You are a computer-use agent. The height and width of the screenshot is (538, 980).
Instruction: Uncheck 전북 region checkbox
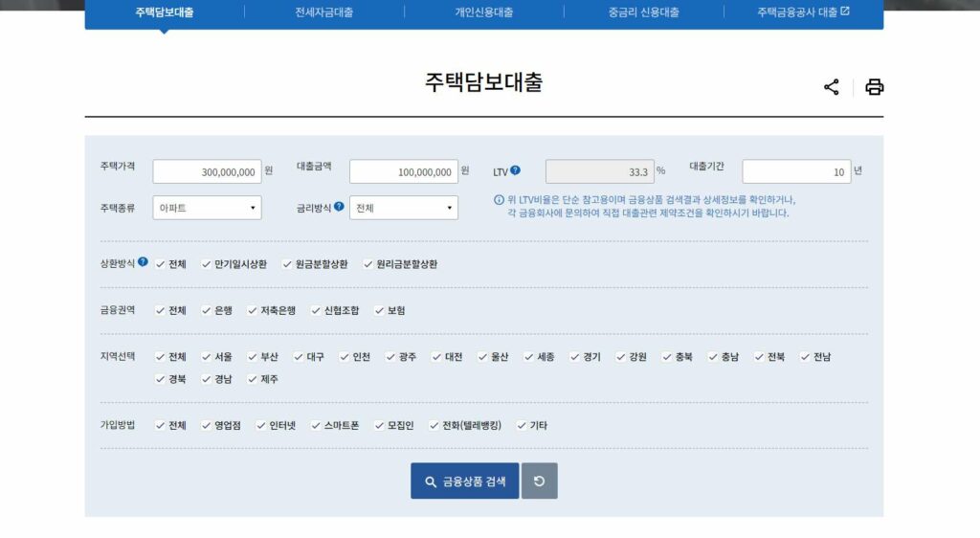(759, 357)
